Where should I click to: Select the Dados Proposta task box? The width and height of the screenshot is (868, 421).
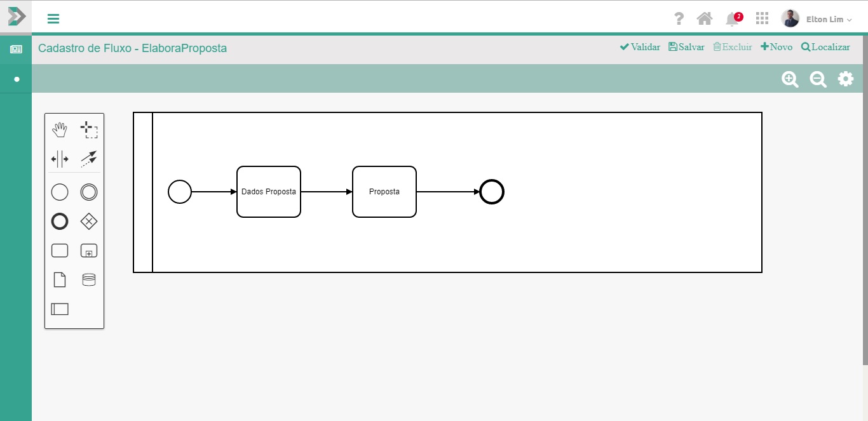[x=269, y=192]
